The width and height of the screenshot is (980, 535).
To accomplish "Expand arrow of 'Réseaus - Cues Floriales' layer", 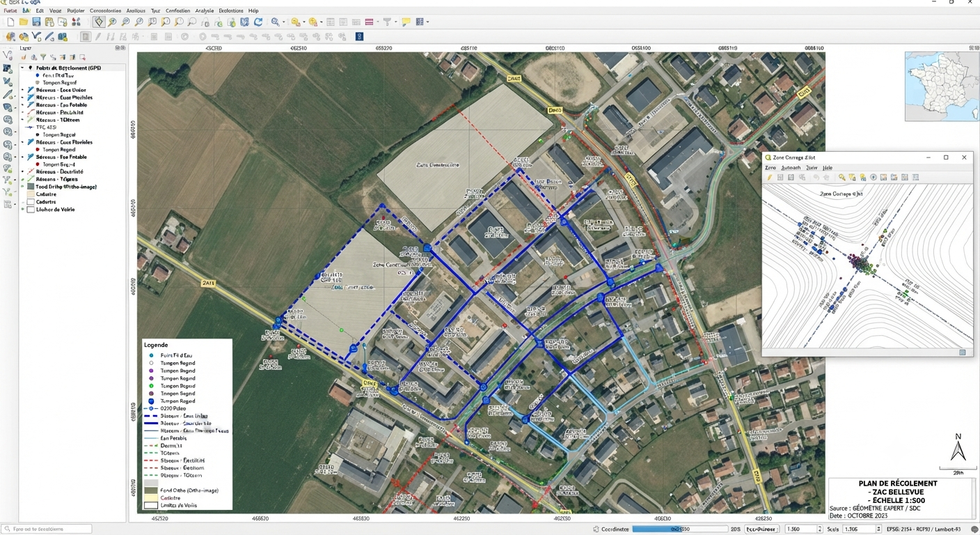I will click(22, 142).
